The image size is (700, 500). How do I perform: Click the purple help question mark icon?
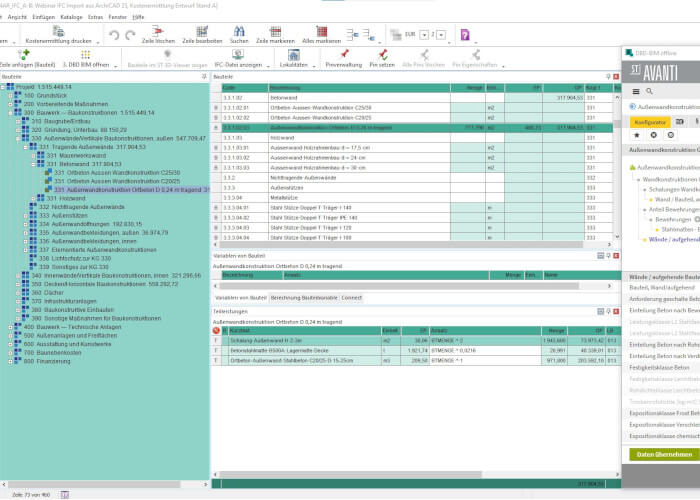coord(465,34)
